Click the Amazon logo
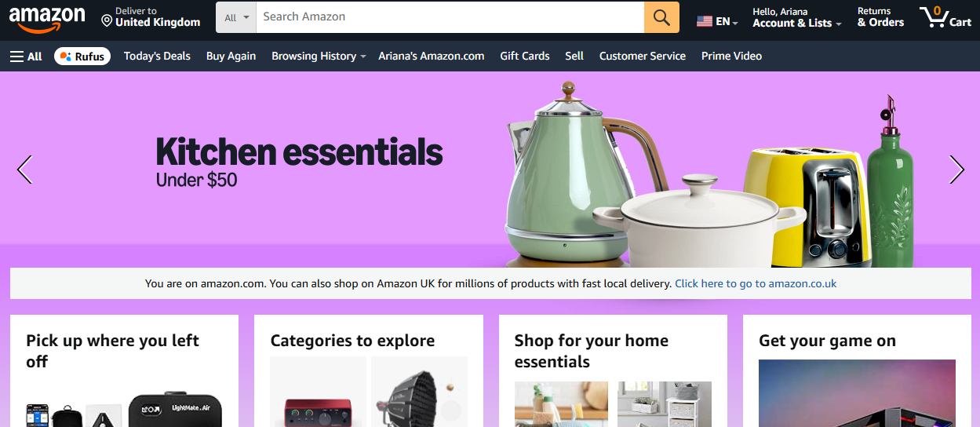 (x=46, y=18)
